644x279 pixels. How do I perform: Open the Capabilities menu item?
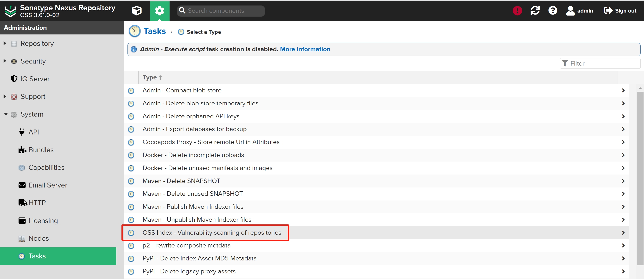(46, 167)
